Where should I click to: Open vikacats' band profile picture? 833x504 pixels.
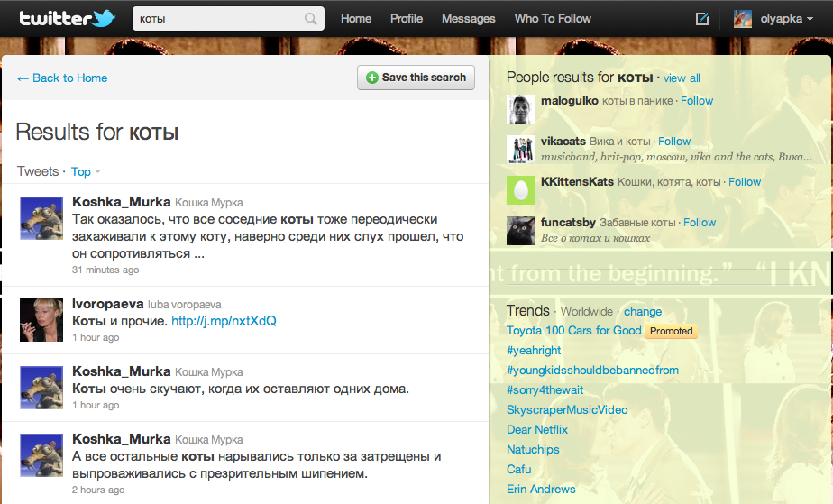click(x=521, y=150)
